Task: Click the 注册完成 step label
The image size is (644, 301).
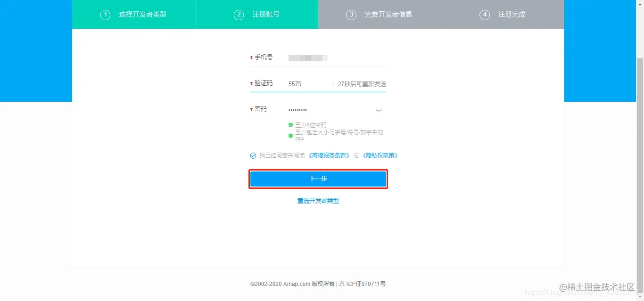Action: [512, 15]
